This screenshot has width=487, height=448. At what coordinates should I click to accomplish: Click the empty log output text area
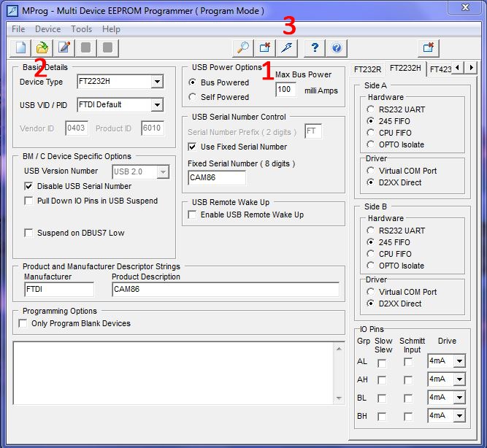tap(174, 373)
